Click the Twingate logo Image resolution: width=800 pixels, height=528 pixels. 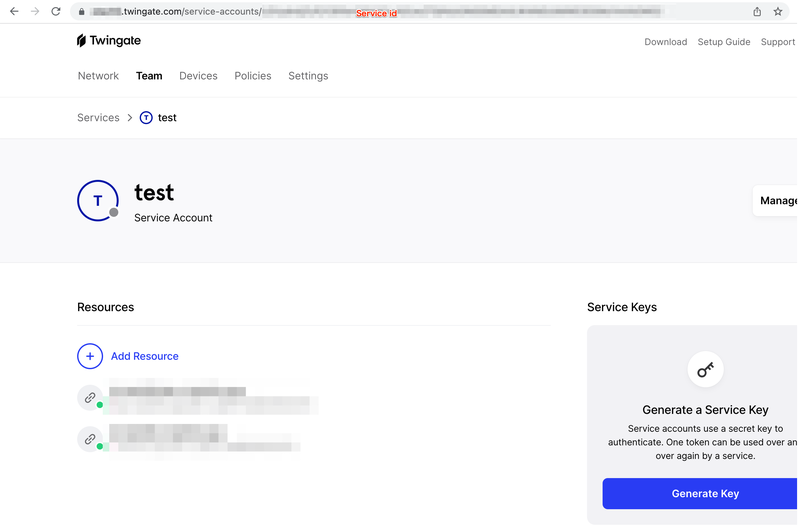[x=109, y=41]
